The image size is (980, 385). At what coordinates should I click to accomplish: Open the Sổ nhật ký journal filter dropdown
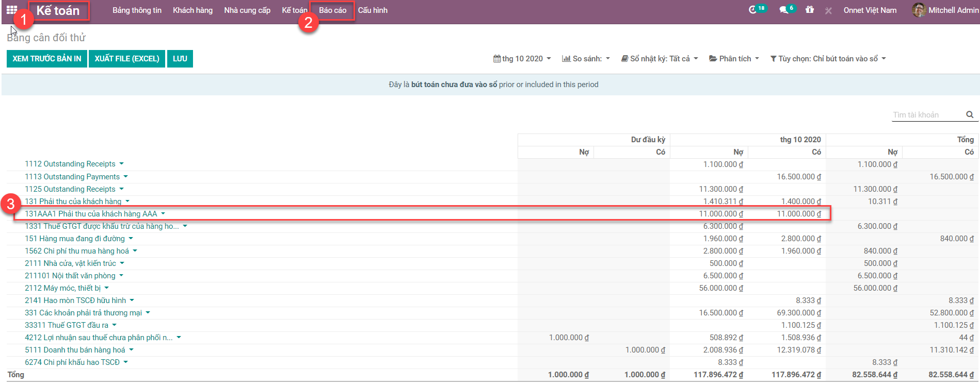pyautogui.click(x=659, y=59)
